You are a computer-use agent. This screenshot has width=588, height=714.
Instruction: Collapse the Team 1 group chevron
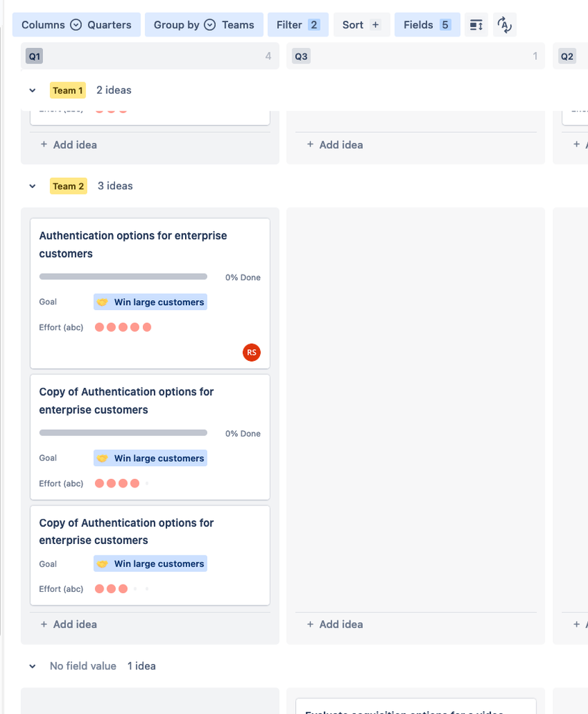coord(32,90)
